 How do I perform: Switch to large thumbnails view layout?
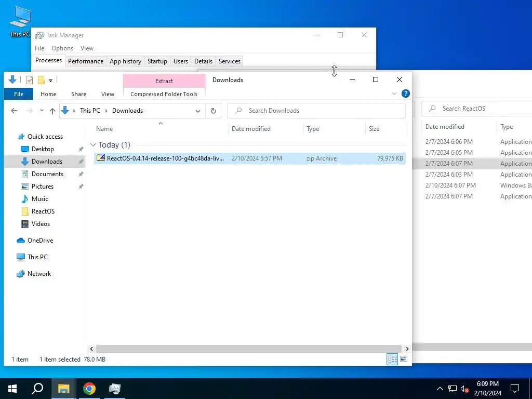coord(404,359)
